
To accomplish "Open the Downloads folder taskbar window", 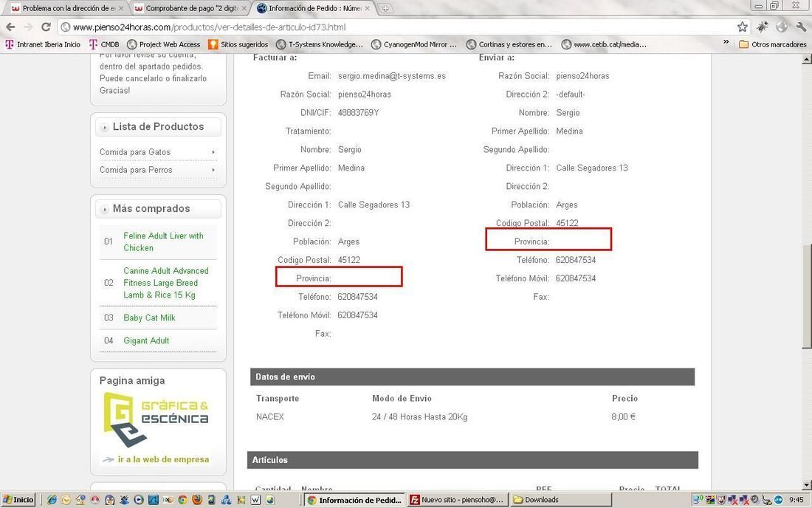I will click(x=561, y=500).
